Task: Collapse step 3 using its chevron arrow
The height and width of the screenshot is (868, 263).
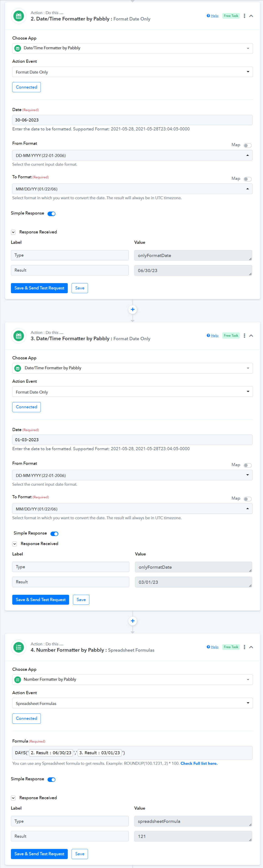Action: click(x=251, y=336)
